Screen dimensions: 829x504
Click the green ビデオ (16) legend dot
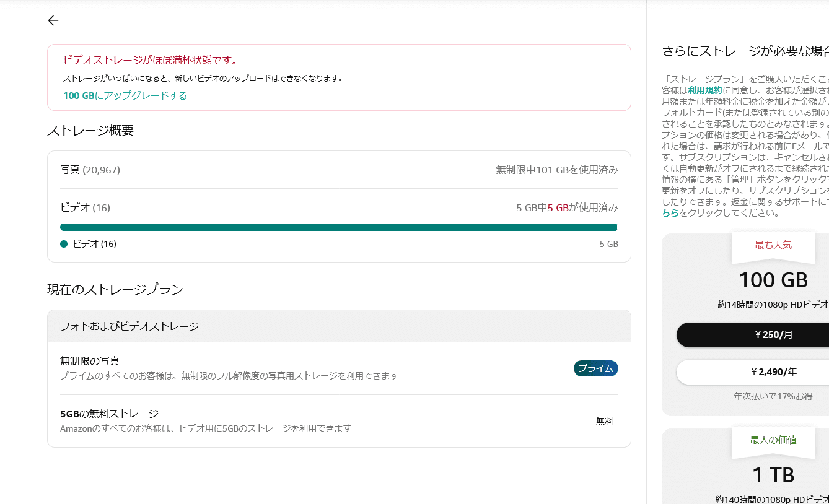(64, 244)
